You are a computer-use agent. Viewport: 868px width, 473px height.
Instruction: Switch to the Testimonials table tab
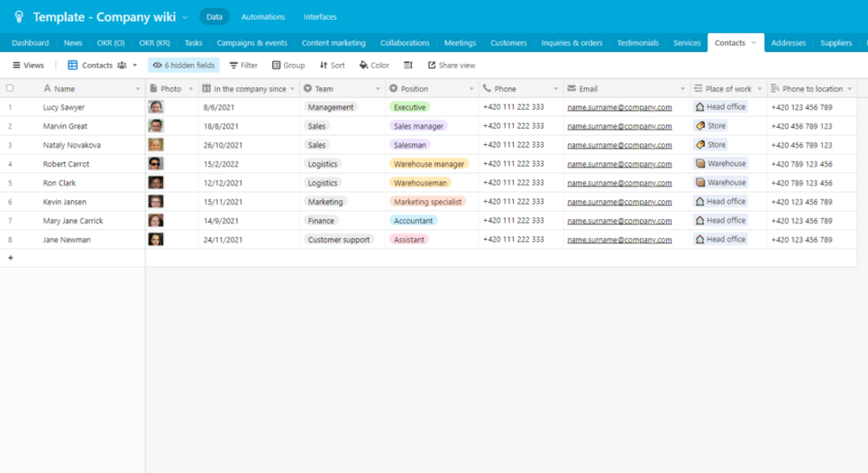637,42
